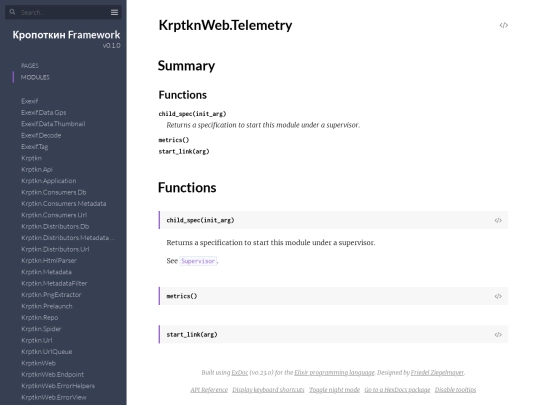Navigate to Krptkn.UrlQueue module
Screen dimensions: 540x405
point(46,352)
